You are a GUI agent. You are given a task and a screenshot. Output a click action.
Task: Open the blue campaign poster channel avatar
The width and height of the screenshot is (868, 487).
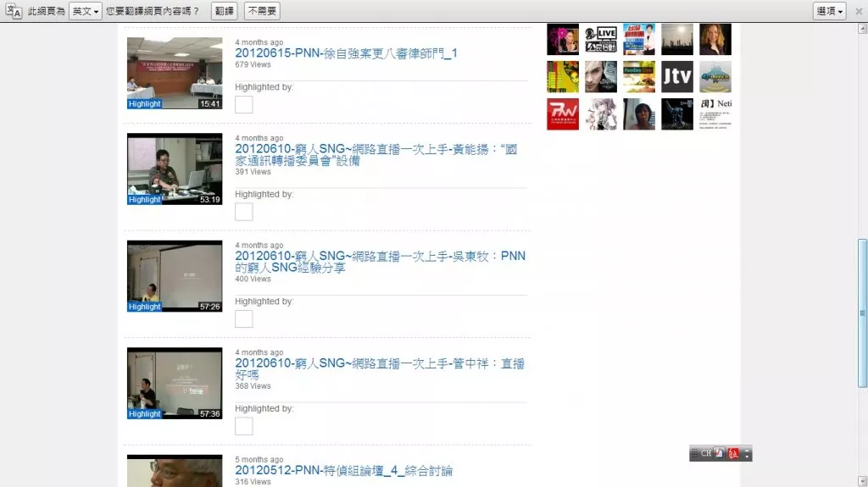click(x=639, y=39)
